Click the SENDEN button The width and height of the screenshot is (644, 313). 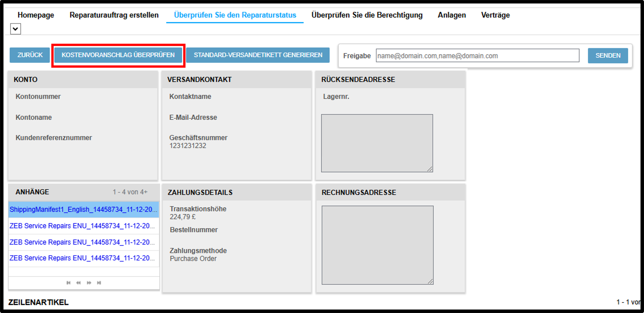pos(608,56)
